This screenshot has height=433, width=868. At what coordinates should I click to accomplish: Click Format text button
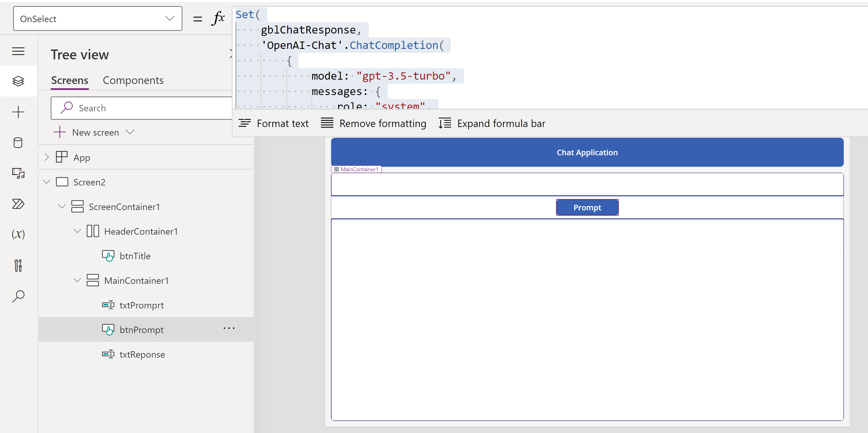(x=273, y=123)
